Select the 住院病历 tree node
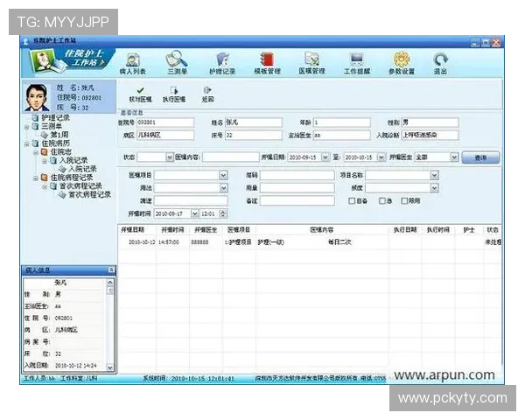 56,143
